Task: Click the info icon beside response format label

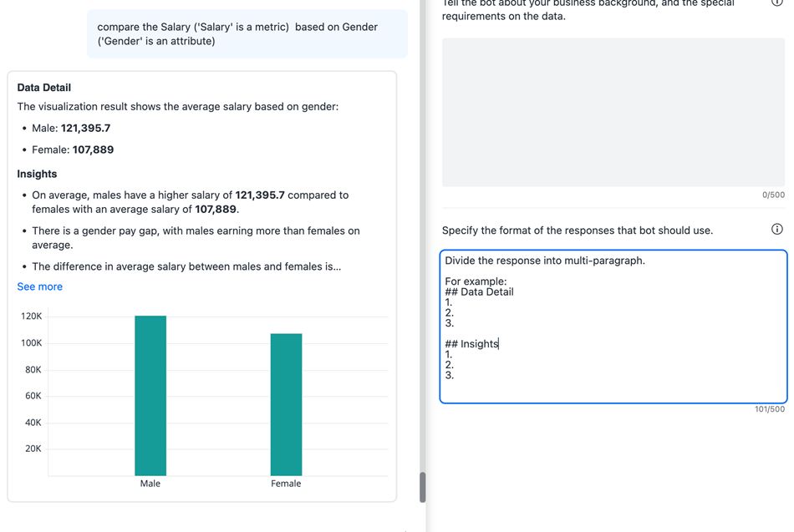Action: coord(776,229)
